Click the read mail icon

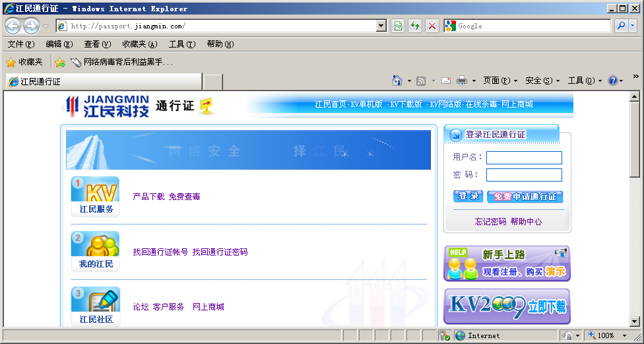(446, 81)
